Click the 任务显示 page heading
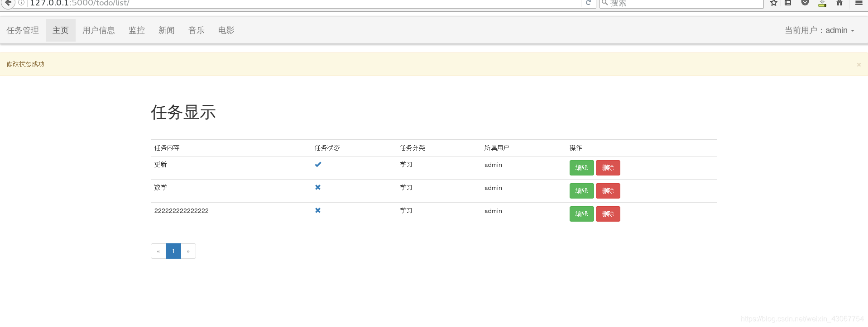 183,112
